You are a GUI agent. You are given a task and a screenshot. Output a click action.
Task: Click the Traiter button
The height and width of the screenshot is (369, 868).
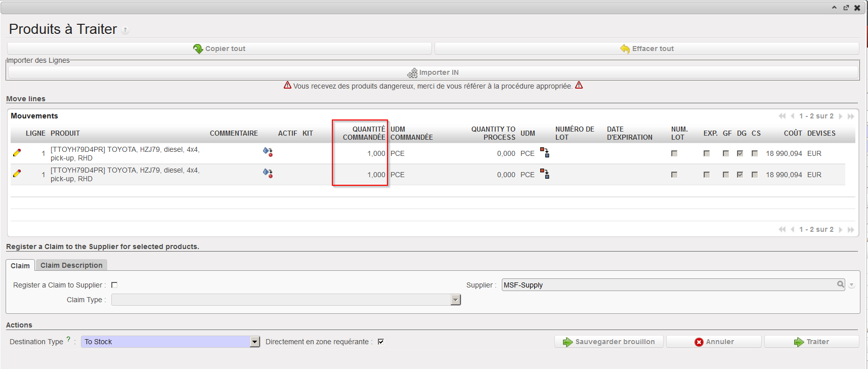(811, 342)
